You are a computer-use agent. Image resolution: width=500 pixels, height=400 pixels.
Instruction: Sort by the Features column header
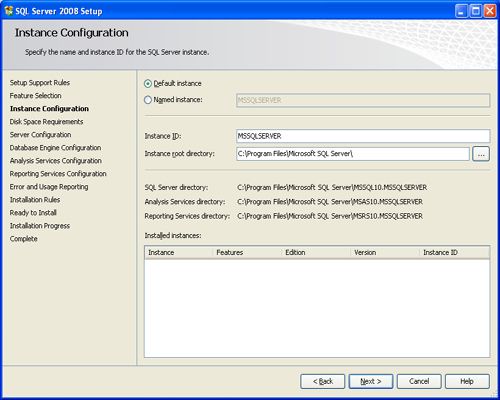pyautogui.click(x=247, y=253)
